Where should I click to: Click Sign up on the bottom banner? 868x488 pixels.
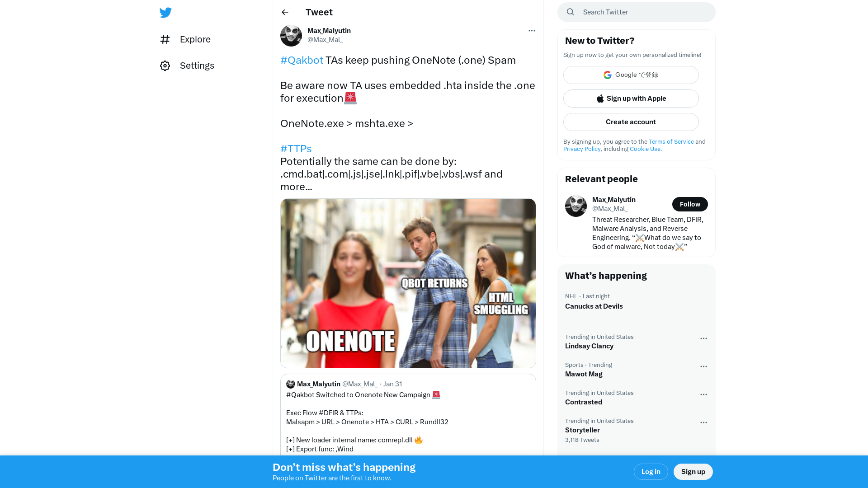pos(693,472)
